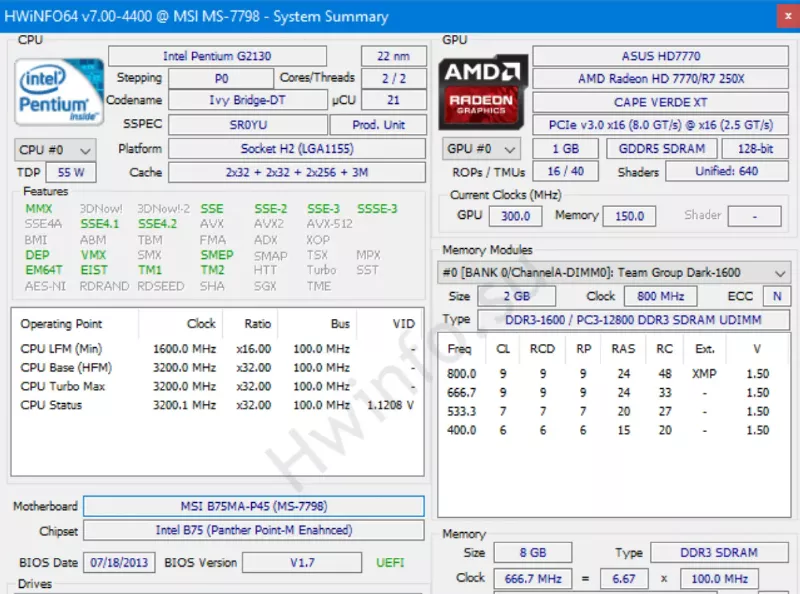The height and width of the screenshot is (594, 800).
Task: Click the greyed AES-NI feature flag
Action: pyautogui.click(x=45, y=286)
